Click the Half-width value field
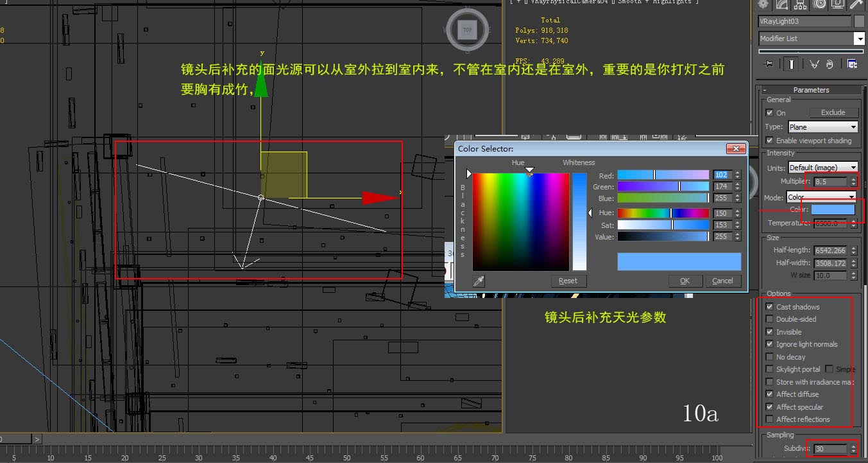Image resolution: width=868 pixels, height=463 pixels. tap(831, 263)
